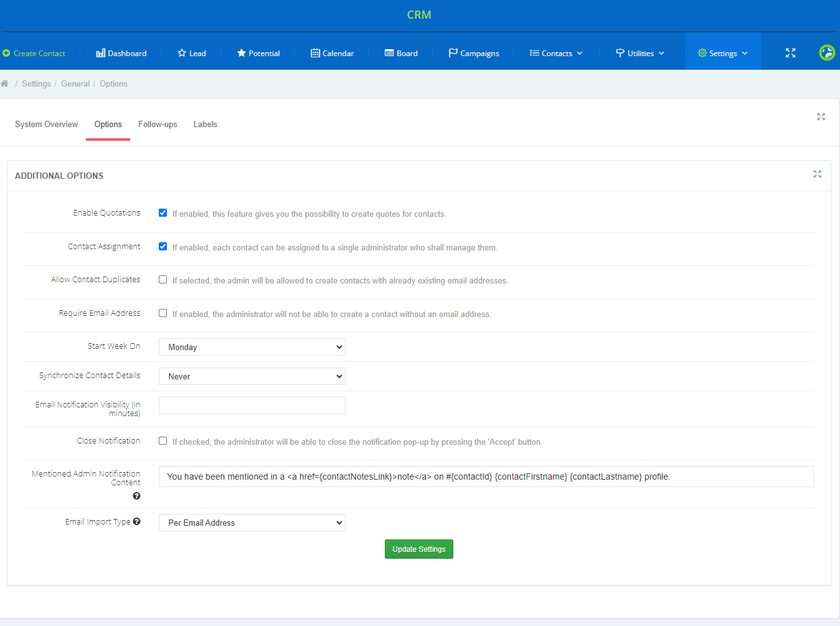The height and width of the screenshot is (626, 840).
Task: Open the Synchronize Contact Details dropdown
Action: tap(252, 376)
